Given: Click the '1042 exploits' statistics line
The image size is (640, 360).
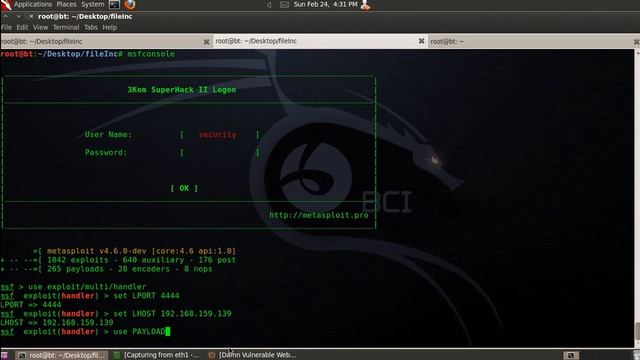Looking at the screenshot, I should pos(118,260).
